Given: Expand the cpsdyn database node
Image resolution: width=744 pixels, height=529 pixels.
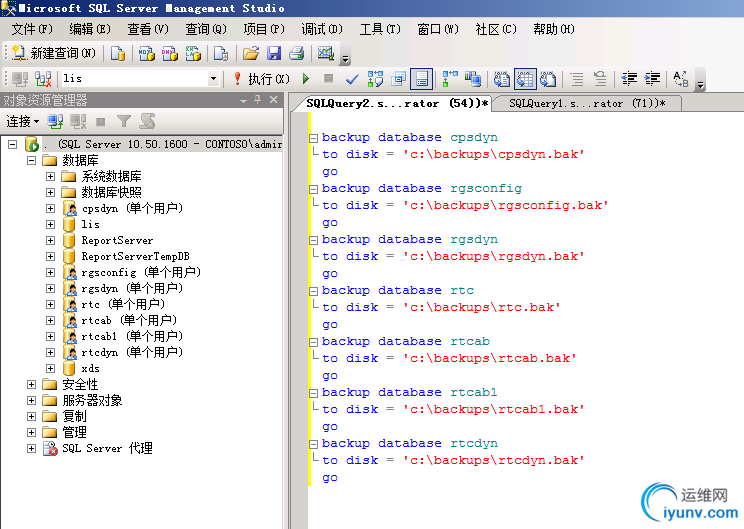Looking at the screenshot, I should [50, 208].
